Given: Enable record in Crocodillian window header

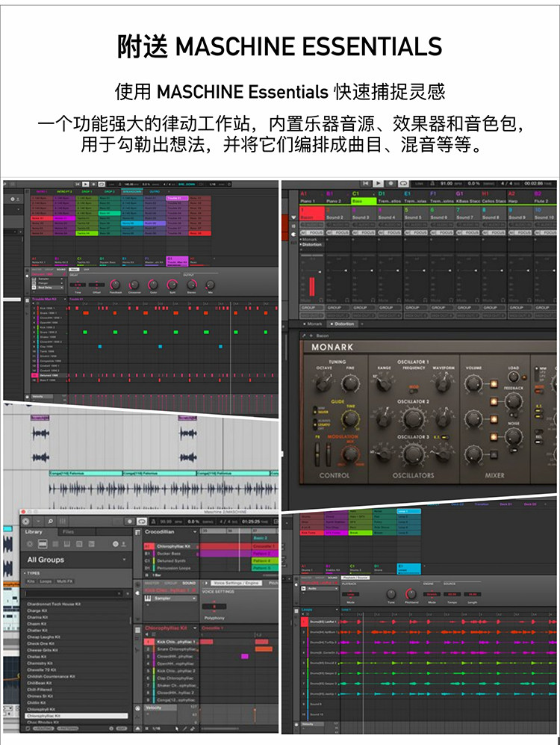Looking at the screenshot, I should tap(129, 522).
